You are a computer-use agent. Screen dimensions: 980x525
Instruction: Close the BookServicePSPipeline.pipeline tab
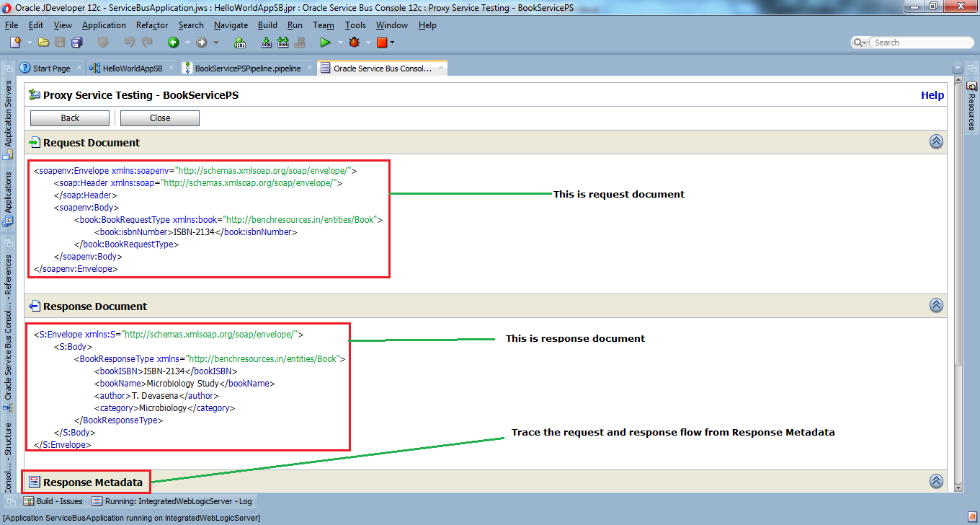click(310, 68)
